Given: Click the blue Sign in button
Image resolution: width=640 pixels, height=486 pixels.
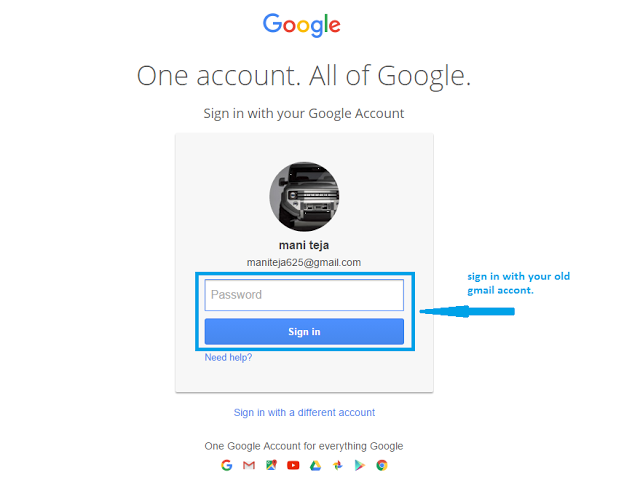Looking at the screenshot, I should [x=304, y=332].
